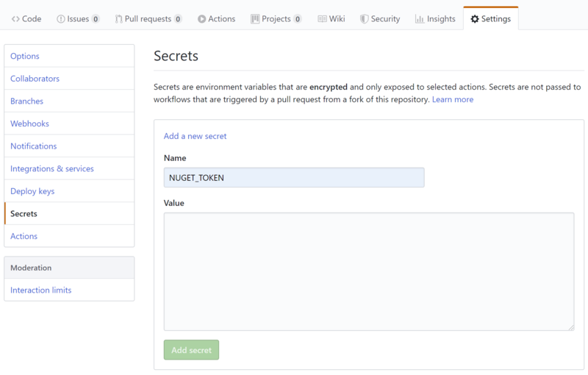The width and height of the screenshot is (588, 375).
Task: Open the Settings tab
Action: pos(490,19)
